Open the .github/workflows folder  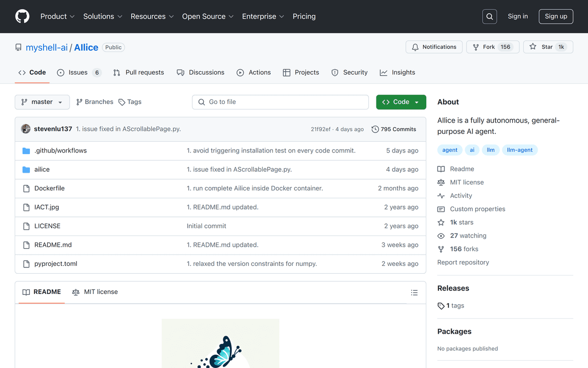coord(60,151)
